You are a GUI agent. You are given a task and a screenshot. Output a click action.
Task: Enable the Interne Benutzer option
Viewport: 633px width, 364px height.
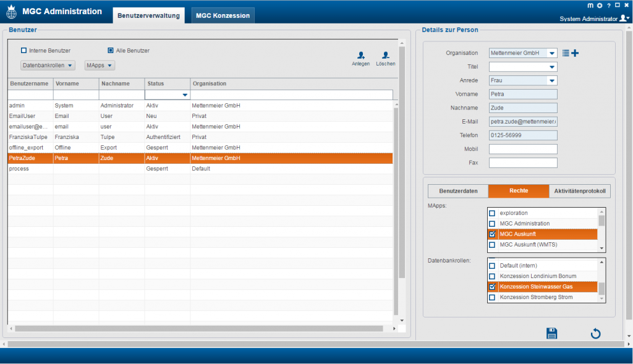pyautogui.click(x=24, y=51)
